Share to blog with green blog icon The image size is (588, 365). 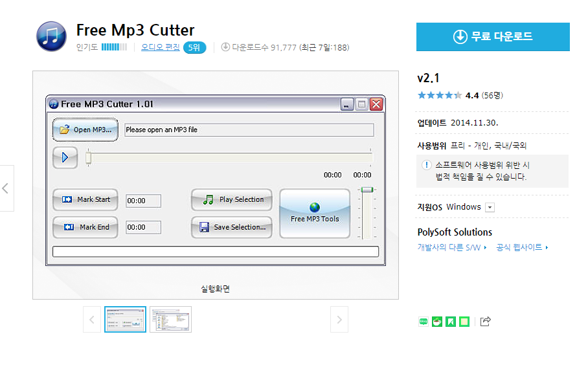424,322
